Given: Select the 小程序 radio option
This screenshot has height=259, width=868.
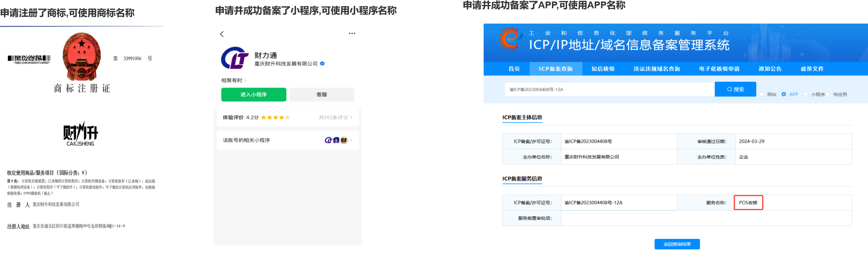Looking at the screenshot, I should click(x=806, y=94).
